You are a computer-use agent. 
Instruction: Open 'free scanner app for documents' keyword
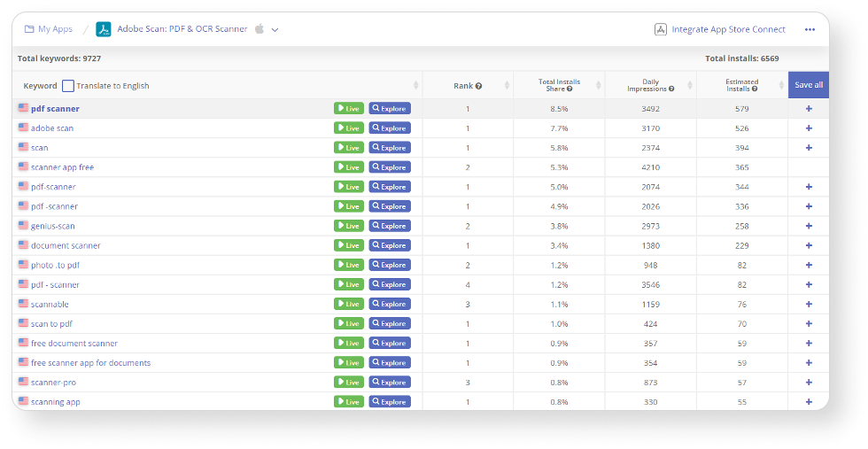90,362
